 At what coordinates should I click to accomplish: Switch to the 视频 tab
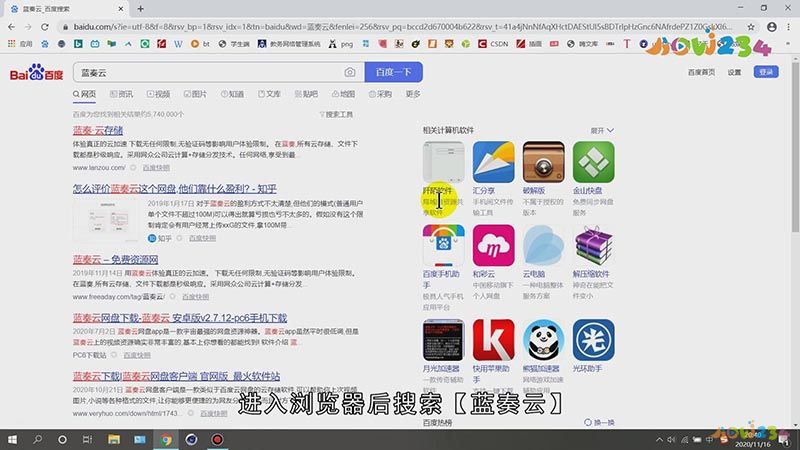click(159, 94)
